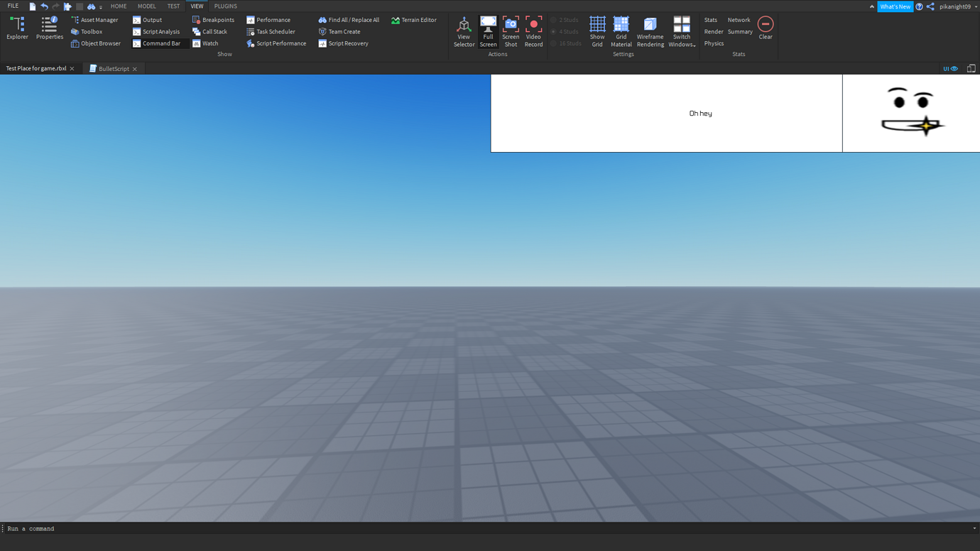
Task: Open the Properties panel
Action: click(49, 29)
